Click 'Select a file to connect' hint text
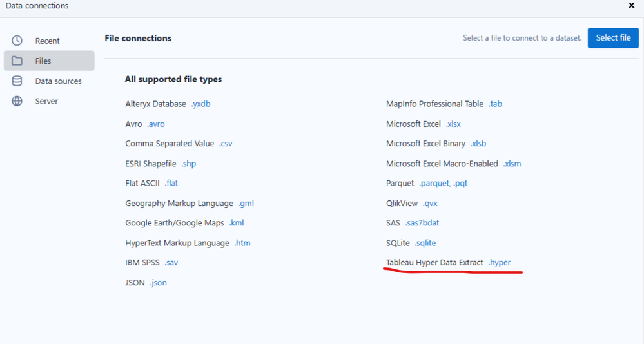 pos(522,38)
